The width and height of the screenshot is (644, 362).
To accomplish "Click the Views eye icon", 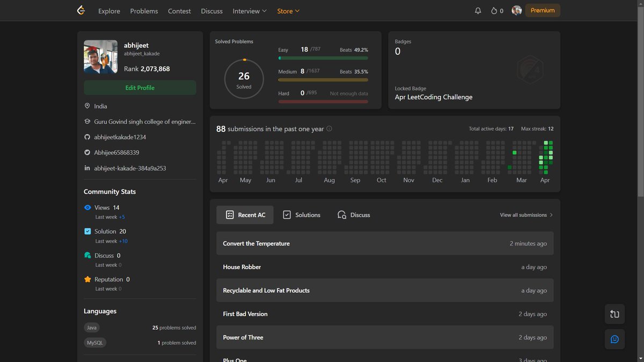I will [x=87, y=208].
